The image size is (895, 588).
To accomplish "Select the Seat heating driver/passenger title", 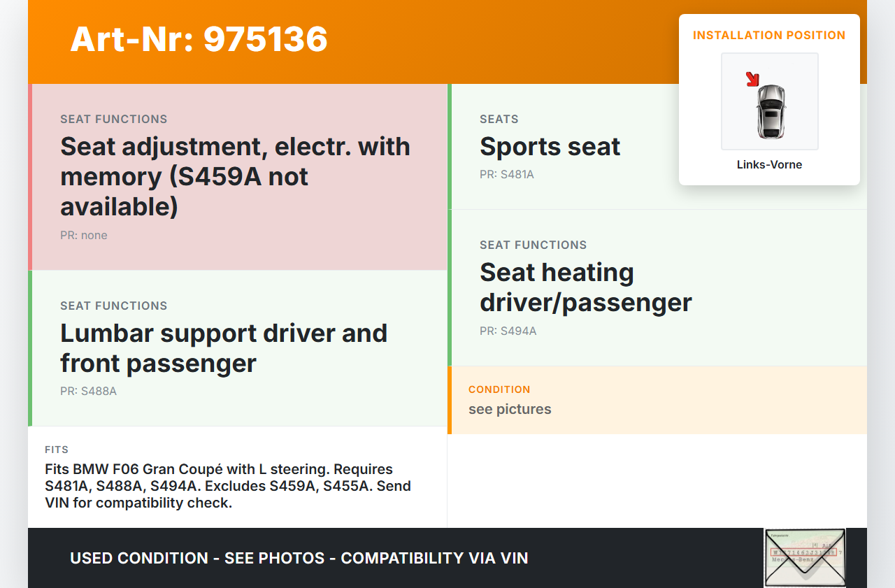I will pyautogui.click(x=585, y=287).
